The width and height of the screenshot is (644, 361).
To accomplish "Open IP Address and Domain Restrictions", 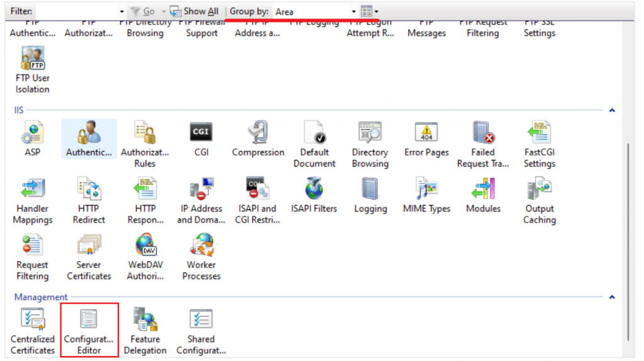I will [x=201, y=201].
